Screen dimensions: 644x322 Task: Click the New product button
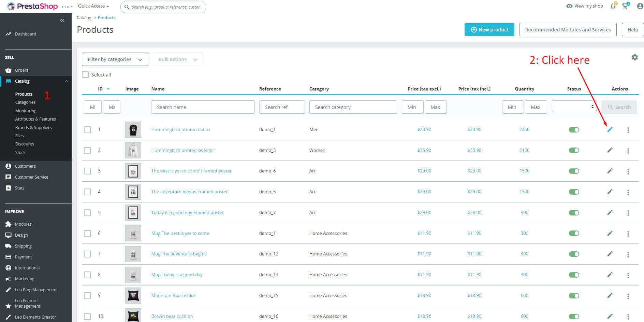(489, 30)
